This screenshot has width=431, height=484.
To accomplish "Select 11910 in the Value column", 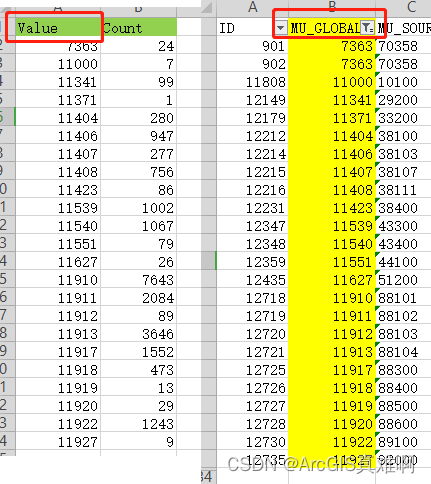I will point(58,280).
